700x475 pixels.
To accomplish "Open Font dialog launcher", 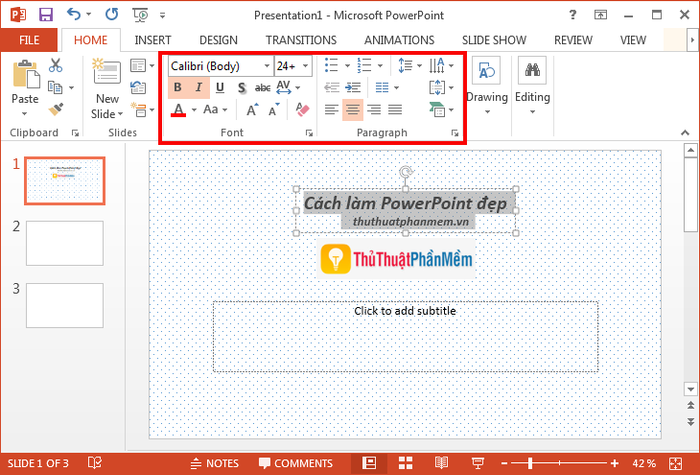I will pyautogui.click(x=309, y=133).
